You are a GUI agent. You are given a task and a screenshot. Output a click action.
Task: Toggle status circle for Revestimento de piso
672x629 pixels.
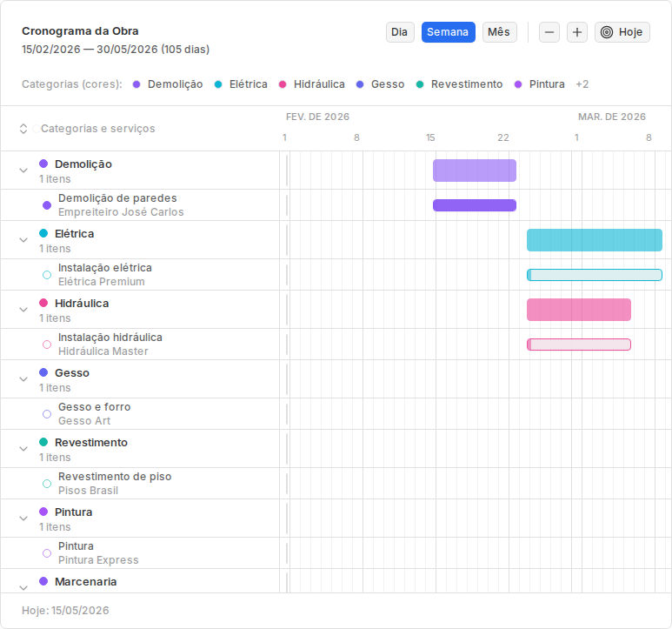coord(47,484)
